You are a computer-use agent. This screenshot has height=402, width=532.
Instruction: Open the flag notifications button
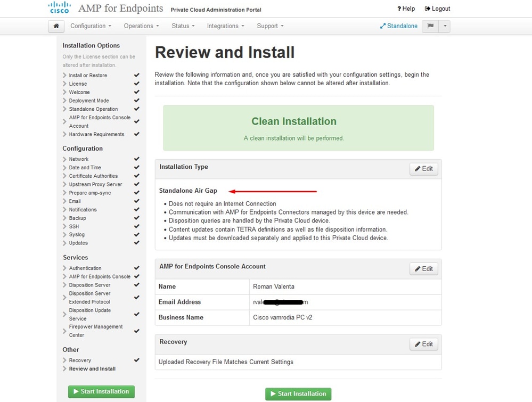click(430, 26)
